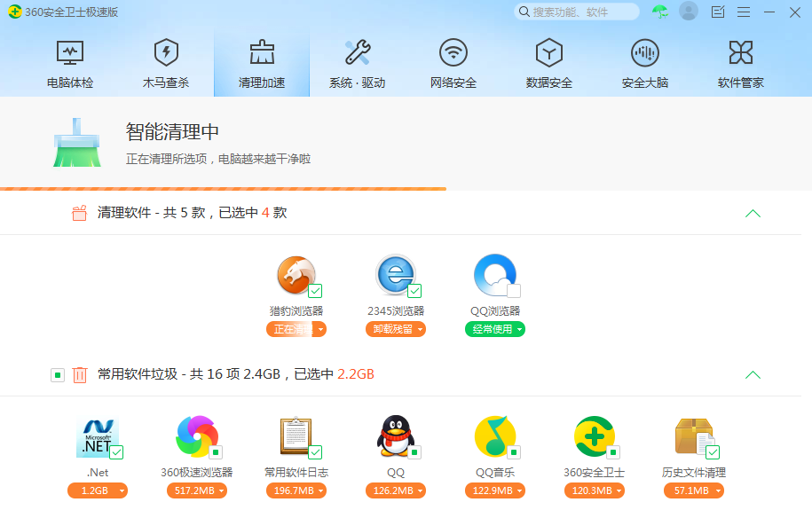Toggle the 360极速浏览器 partial checkbox
This screenshot has width=812, height=510.
216,452
